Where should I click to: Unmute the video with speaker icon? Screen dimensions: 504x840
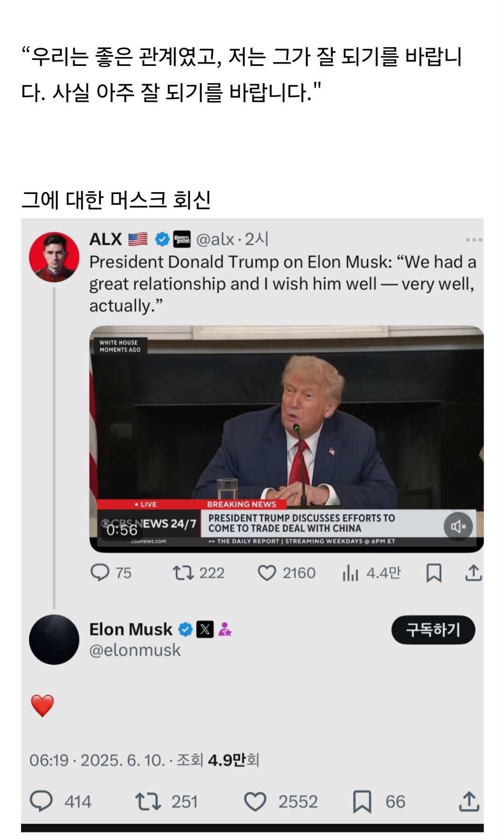coord(458,526)
